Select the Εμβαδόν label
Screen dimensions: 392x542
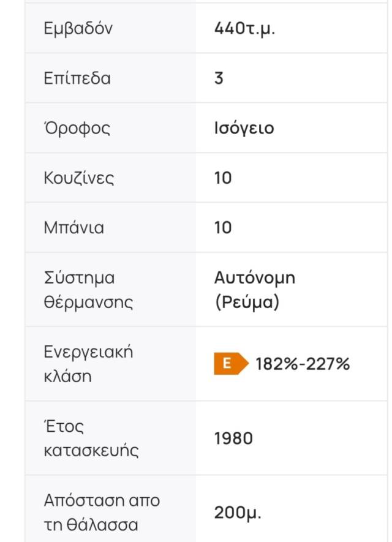point(78,28)
